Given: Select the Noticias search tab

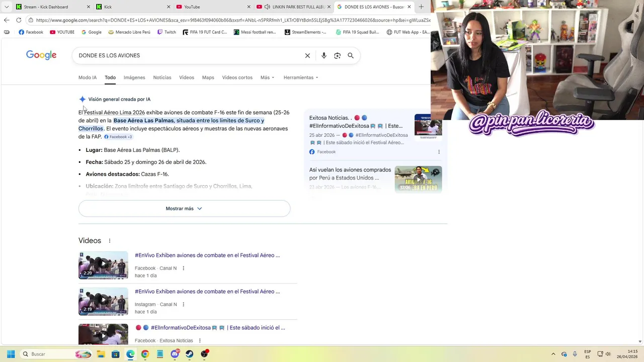Looking at the screenshot, I should point(162,77).
